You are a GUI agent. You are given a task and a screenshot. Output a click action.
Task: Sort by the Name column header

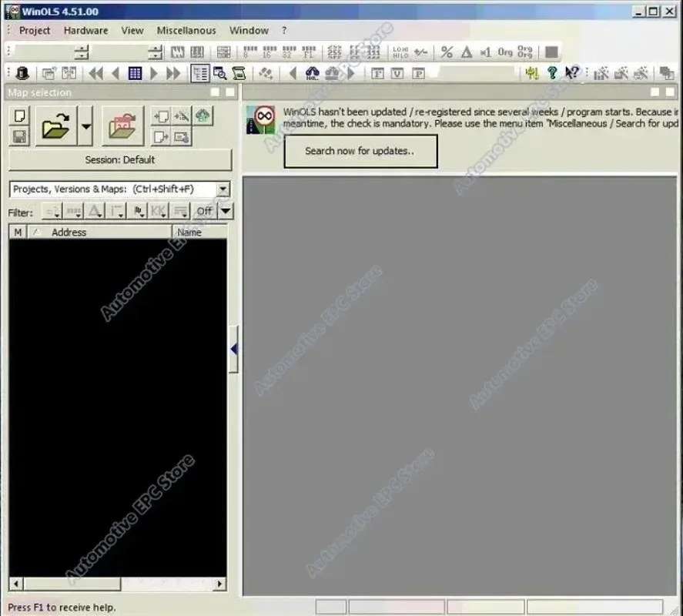pyautogui.click(x=199, y=233)
